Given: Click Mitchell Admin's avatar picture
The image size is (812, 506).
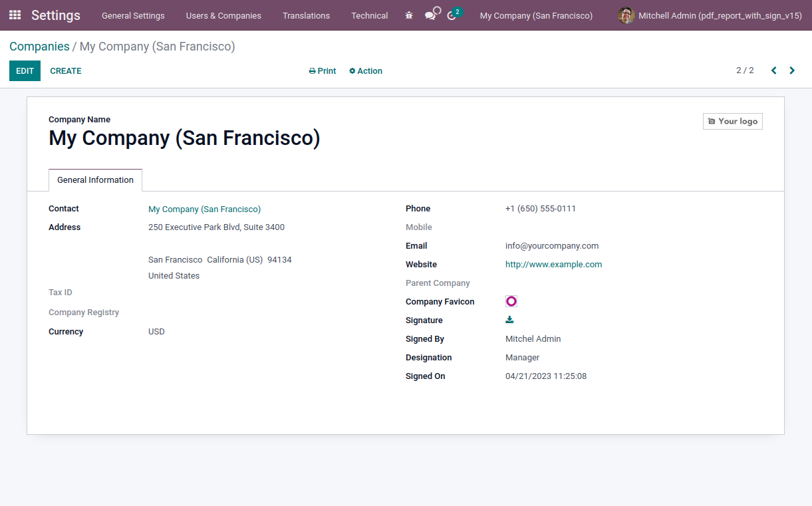Looking at the screenshot, I should click(x=626, y=15).
